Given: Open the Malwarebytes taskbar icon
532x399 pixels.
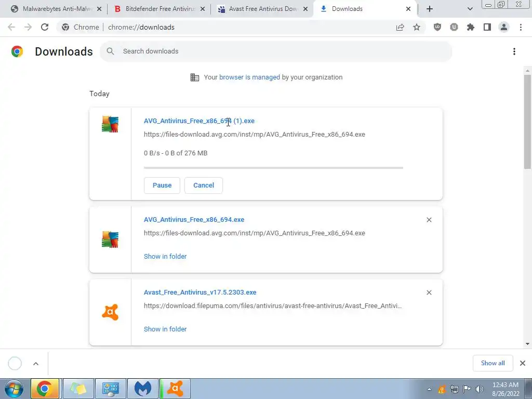Looking at the screenshot, I should [x=142, y=389].
